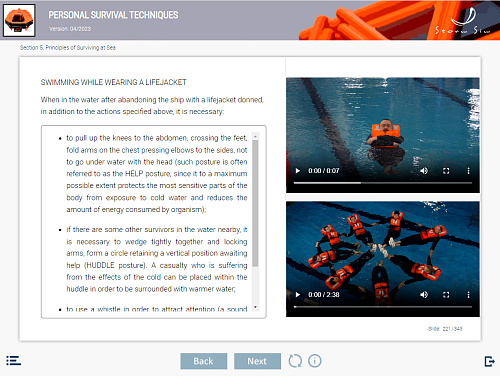Click the HUDDLE posture video thumbnail
500x376 pixels.
pos(383,259)
